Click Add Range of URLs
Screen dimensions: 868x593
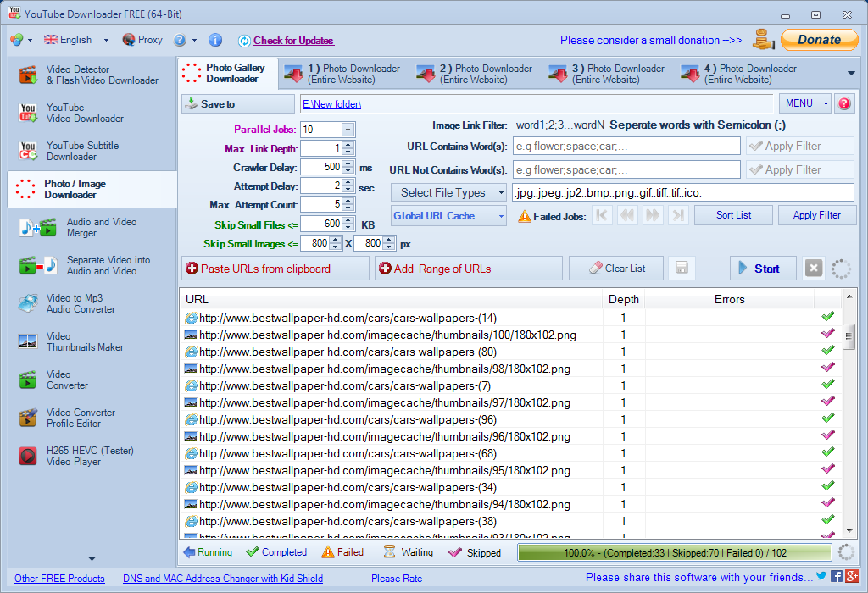(468, 269)
